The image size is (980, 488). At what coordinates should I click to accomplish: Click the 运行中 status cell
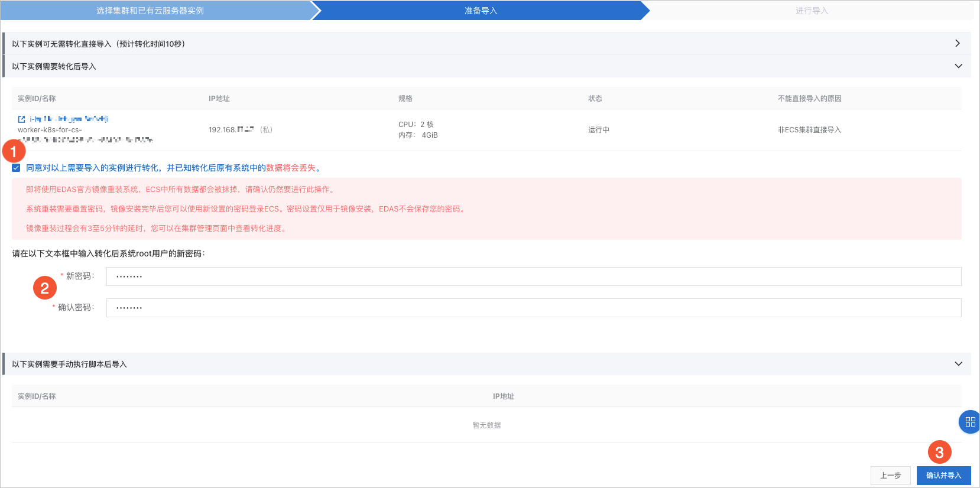point(599,130)
